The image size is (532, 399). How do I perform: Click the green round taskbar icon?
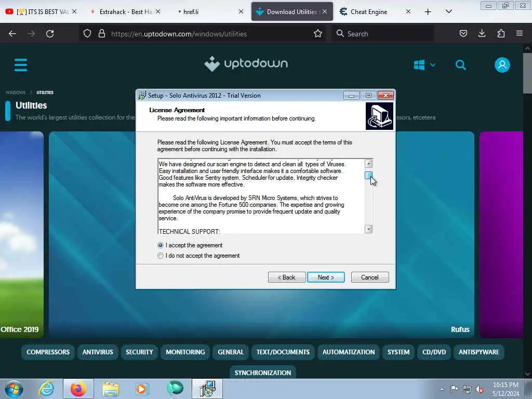(175, 388)
